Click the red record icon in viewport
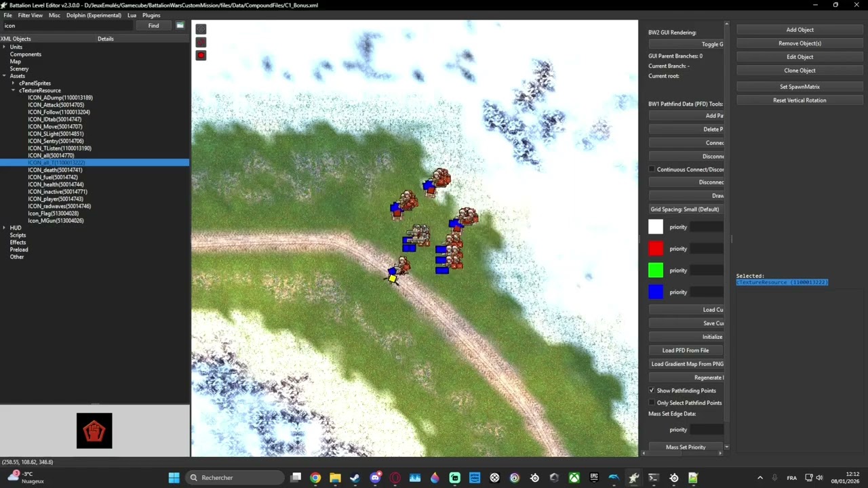Viewport: 868px width, 488px height. [201, 56]
